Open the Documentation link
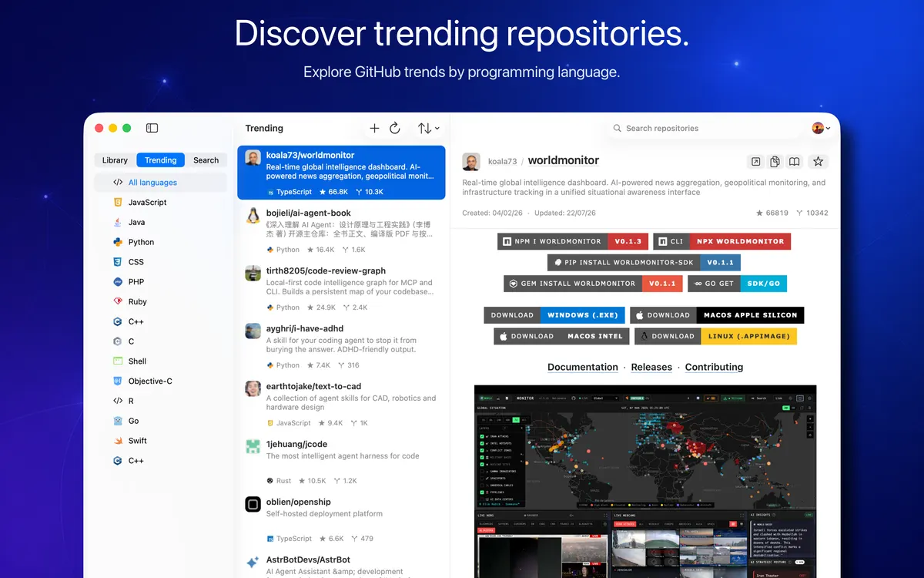Screen dimensions: 924x578 coord(583,367)
